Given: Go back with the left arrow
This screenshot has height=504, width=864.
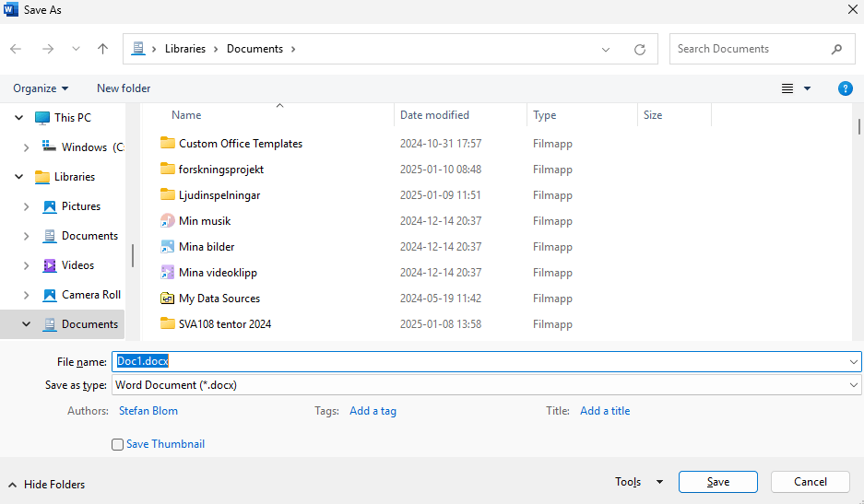Looking at the screenshot, I should 16,49.
